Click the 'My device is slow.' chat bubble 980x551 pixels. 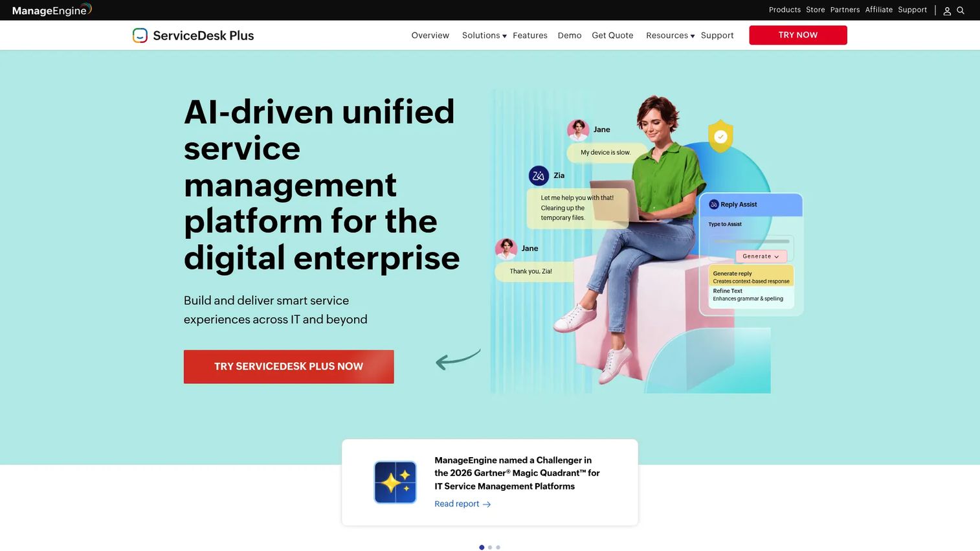click(607, 153)
